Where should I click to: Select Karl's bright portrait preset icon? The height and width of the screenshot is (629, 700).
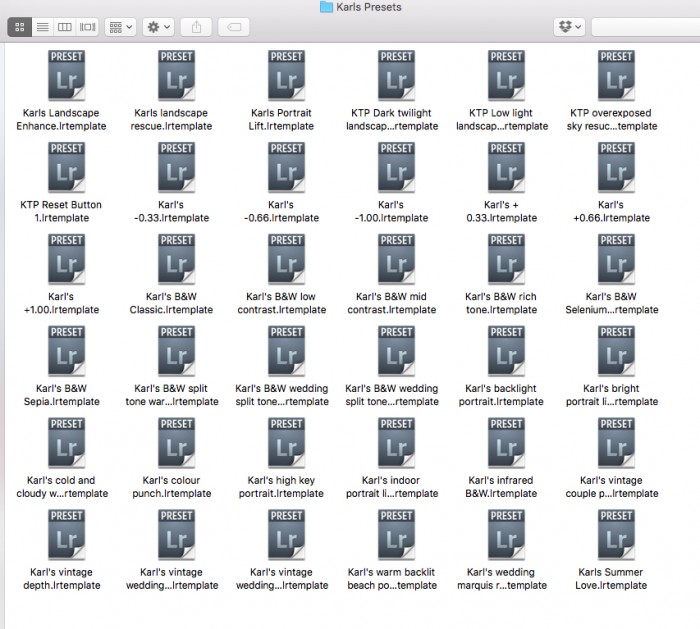click(616, 351)
